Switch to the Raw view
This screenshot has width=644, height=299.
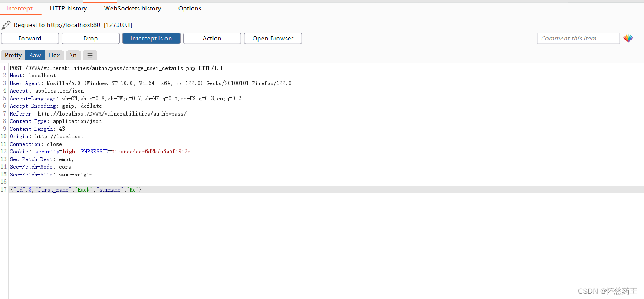(x=35, y=55)
